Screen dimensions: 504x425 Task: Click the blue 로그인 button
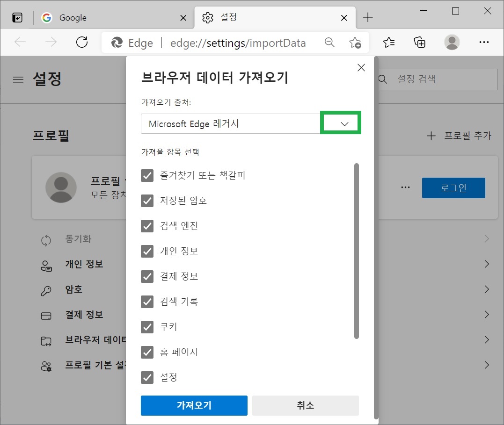[x=453, y=188]
